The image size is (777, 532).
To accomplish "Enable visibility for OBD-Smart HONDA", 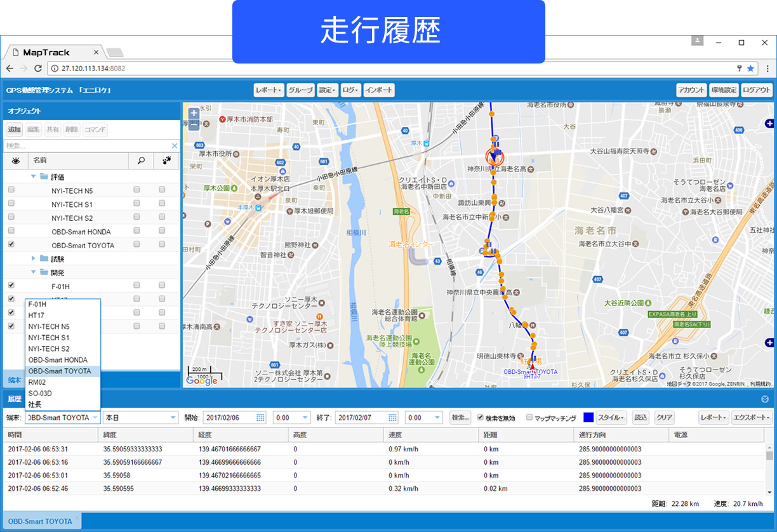I will (x=11, y=231).
